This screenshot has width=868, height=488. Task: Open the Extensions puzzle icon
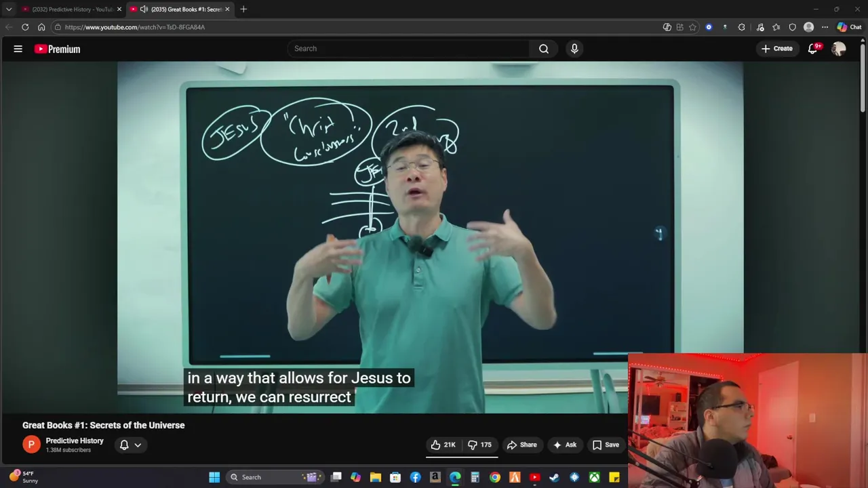point(741,27)
